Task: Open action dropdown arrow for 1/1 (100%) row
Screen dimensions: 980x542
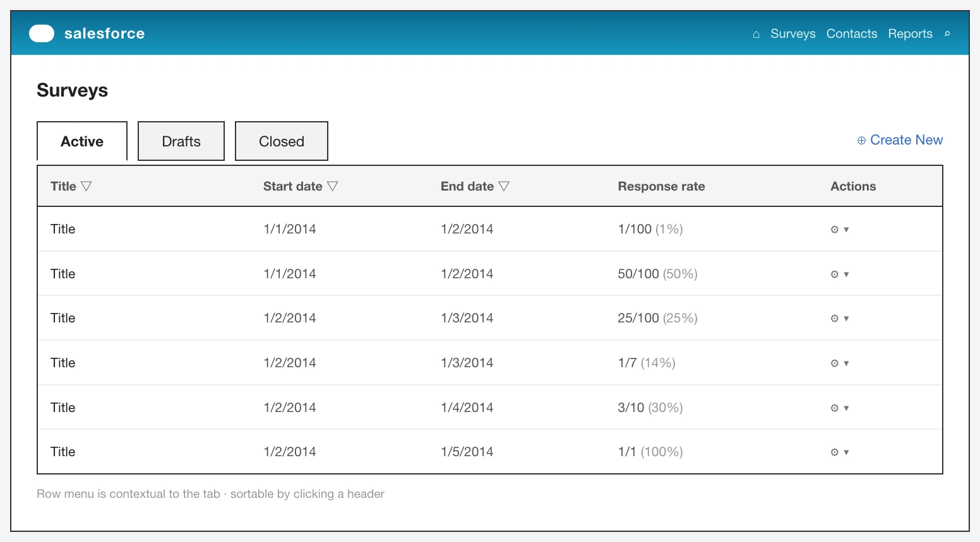Action: 846,452
